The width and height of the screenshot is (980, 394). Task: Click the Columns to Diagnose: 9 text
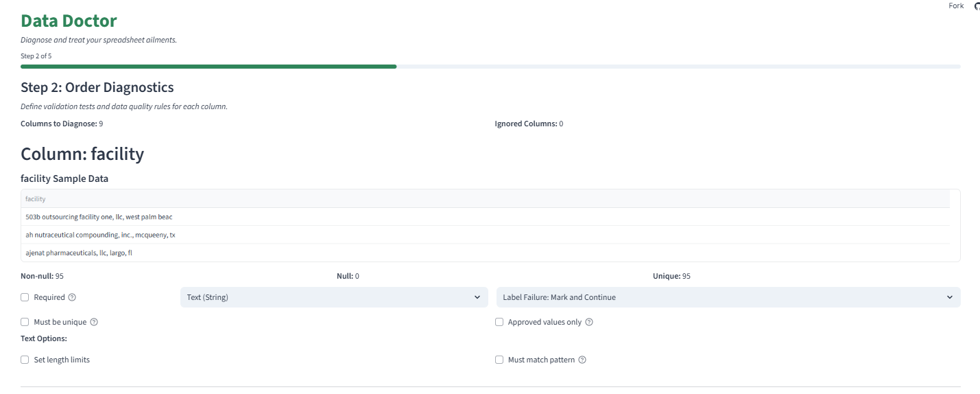pyautogui.click(x=62, y=124)
